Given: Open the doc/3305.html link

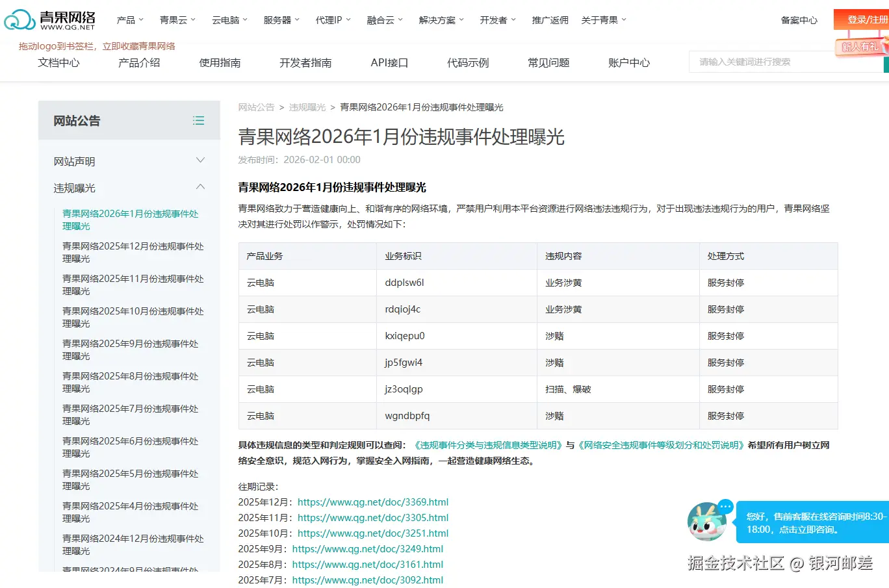Looking at the screenshot, I should [373, 518].
